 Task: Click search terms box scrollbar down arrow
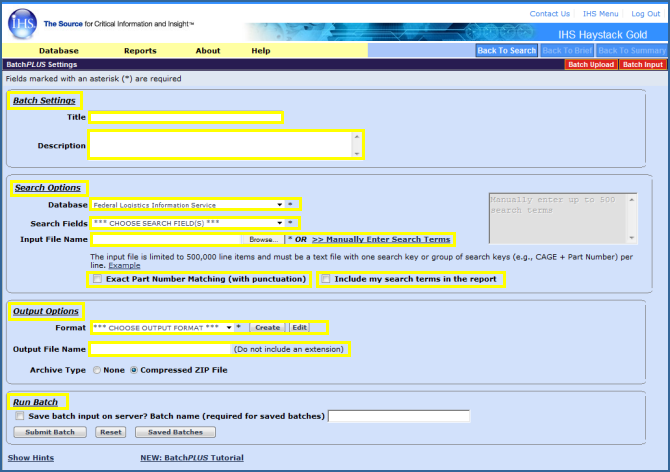point(632,238)
